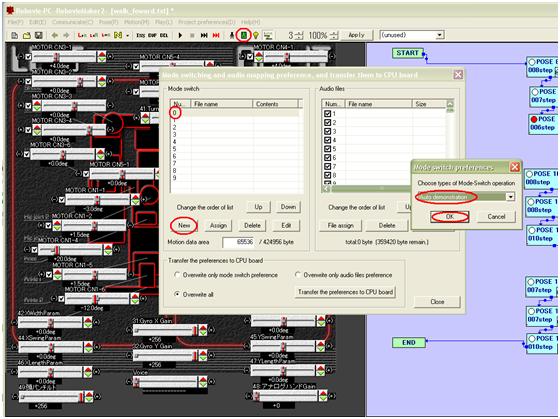Confirm Mode switch preferences with OK
Viewport: 560px width, 419px height.
[449, 216]
